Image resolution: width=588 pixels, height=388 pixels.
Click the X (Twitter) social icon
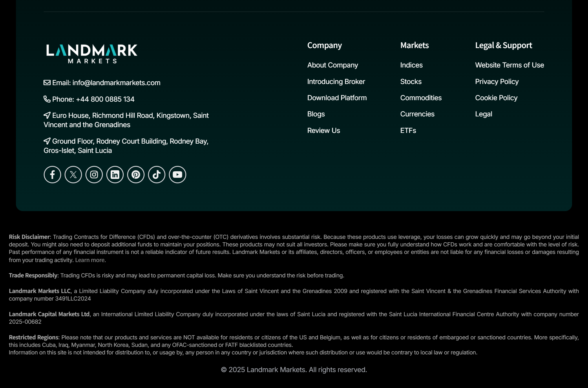click(x=73, y=175)
